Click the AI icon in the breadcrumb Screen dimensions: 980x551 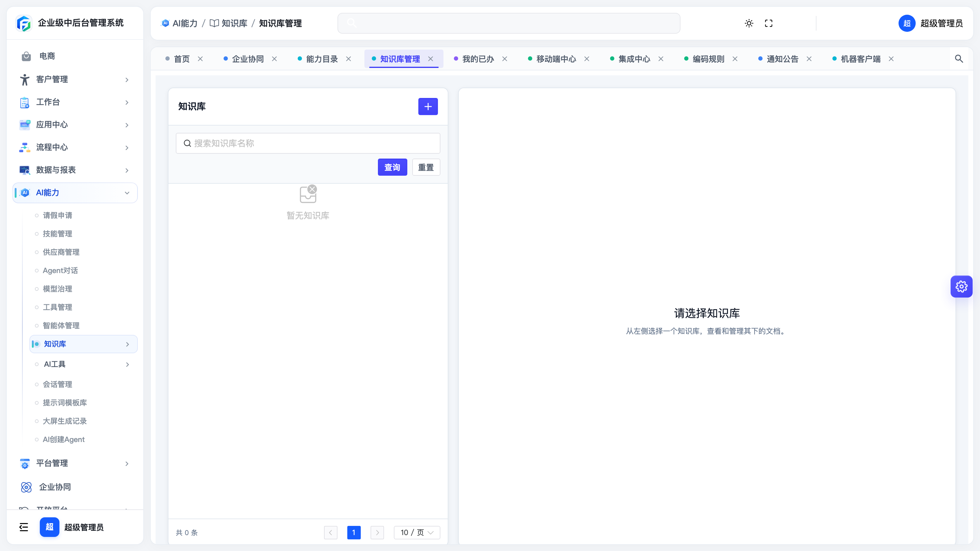(165, 23)
